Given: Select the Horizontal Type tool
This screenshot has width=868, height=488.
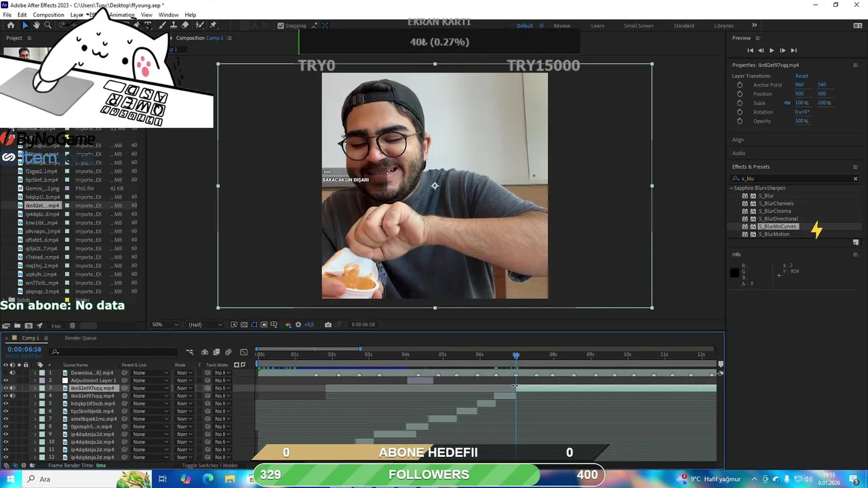Looking at the screenshot, I should [x=149, y=25].
